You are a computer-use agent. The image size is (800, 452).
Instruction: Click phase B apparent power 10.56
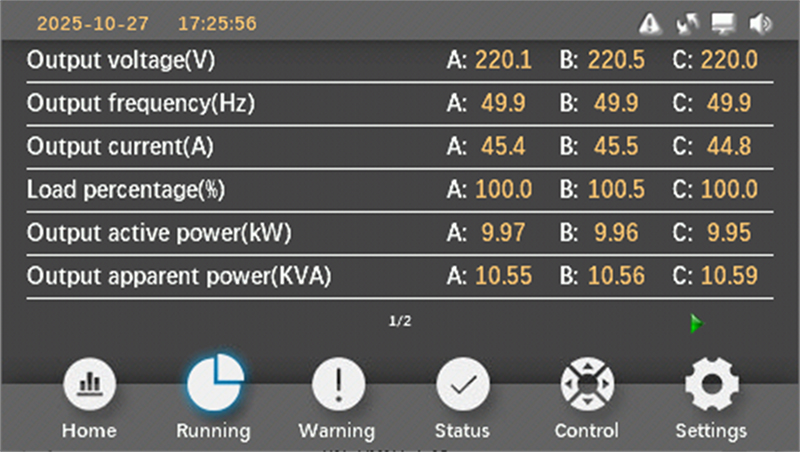616,276
